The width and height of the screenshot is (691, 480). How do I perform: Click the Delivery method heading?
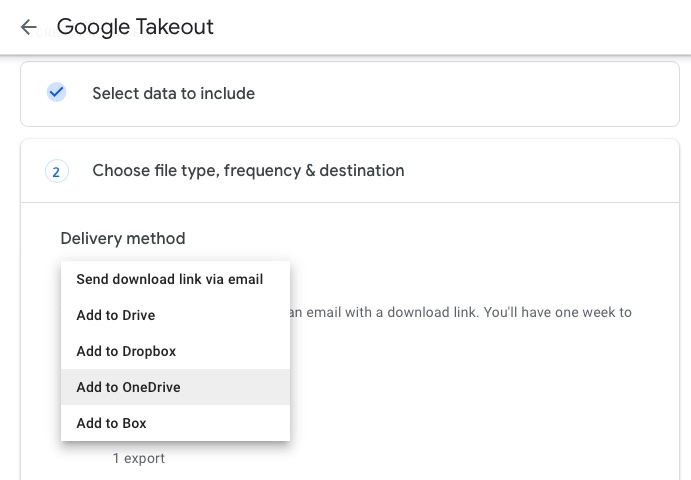123,238
